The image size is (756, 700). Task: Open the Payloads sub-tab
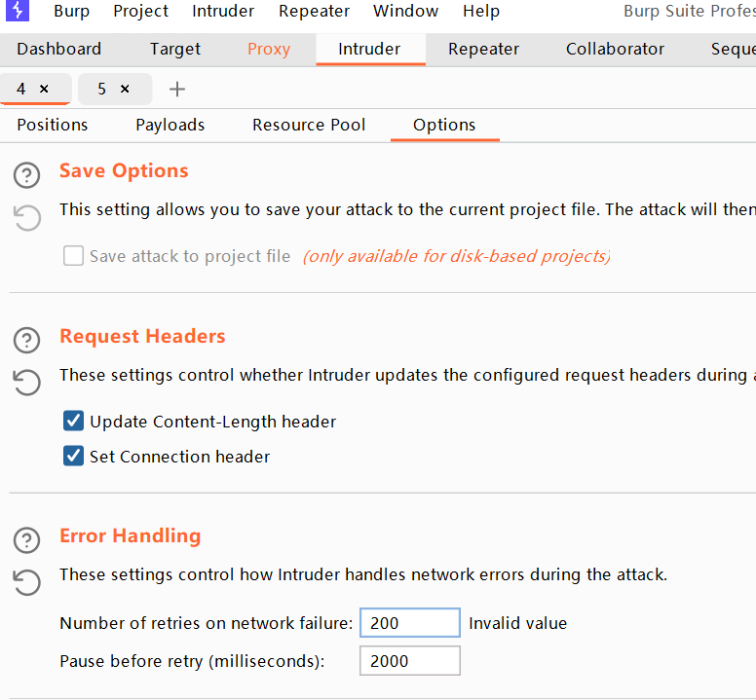[170, 125]
